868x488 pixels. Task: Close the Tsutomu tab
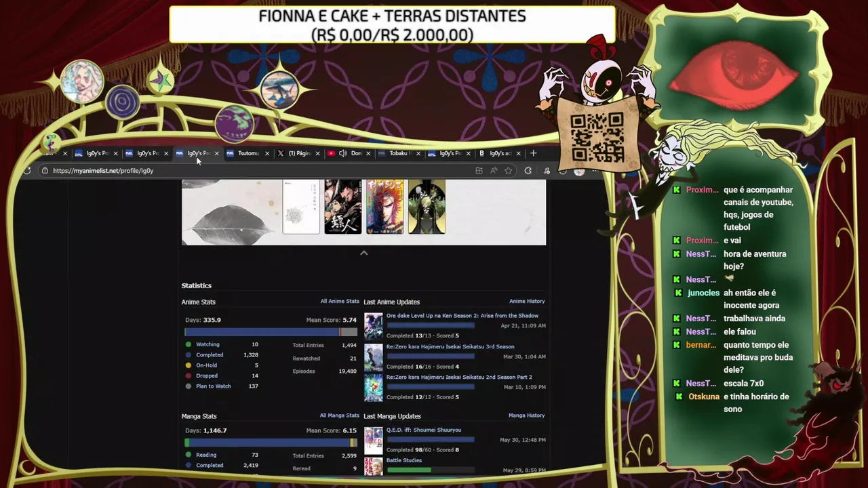267,154
